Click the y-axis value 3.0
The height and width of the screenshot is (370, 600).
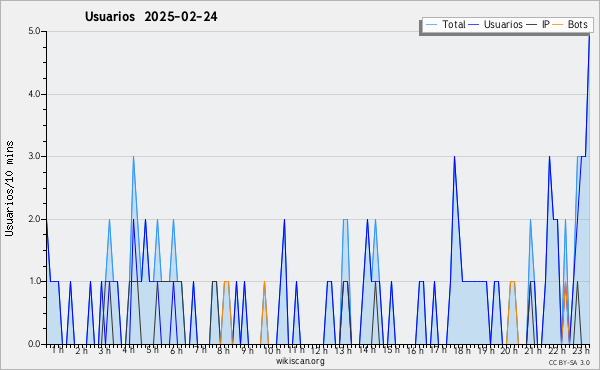(x=34, y=156)
